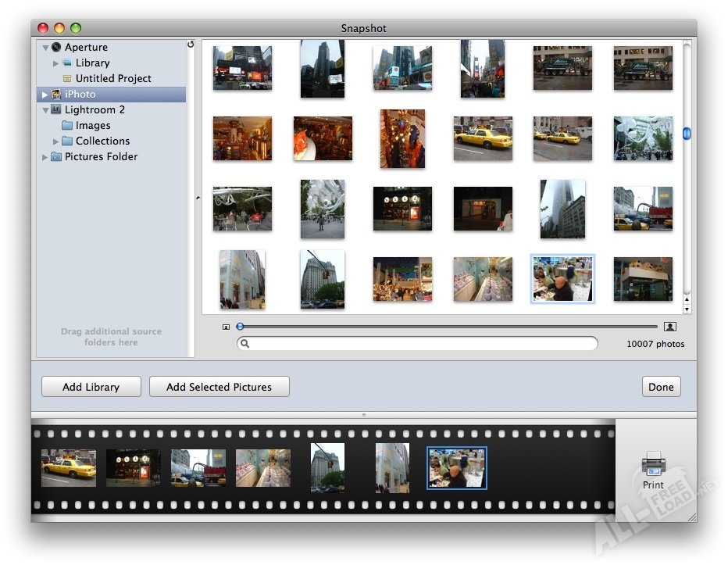Click the Print printer icon
Screen dimensions: 728x565
tap(653, 464)
